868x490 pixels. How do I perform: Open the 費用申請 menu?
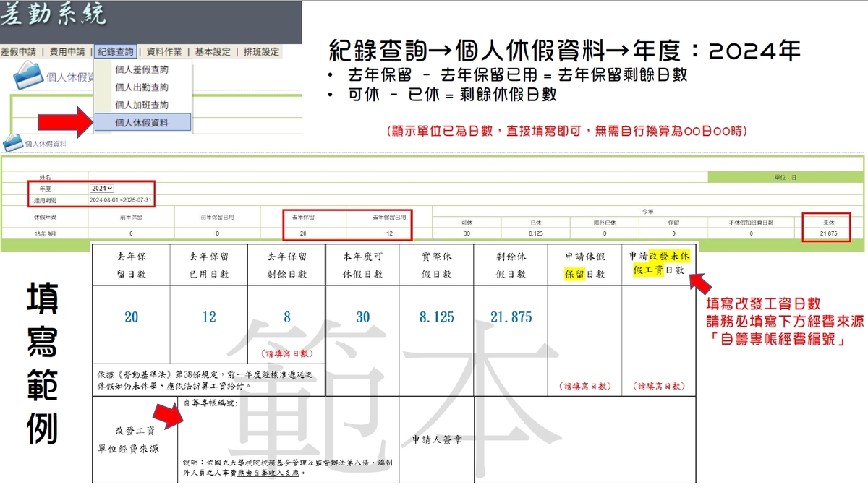point(67,52)
